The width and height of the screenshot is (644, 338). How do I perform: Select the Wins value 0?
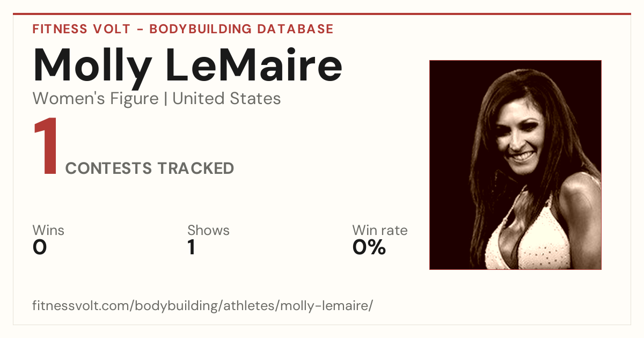click(40, 247)
